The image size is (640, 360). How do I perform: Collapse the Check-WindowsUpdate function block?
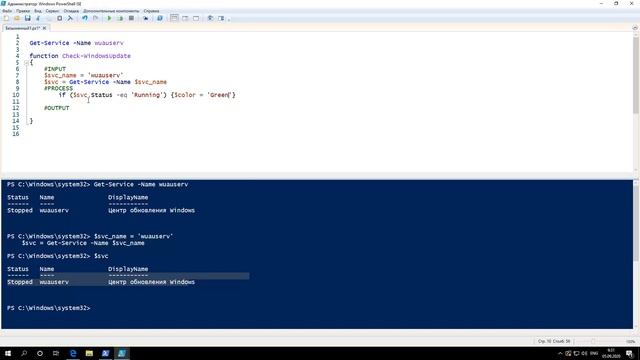click(x=26, y=63)
